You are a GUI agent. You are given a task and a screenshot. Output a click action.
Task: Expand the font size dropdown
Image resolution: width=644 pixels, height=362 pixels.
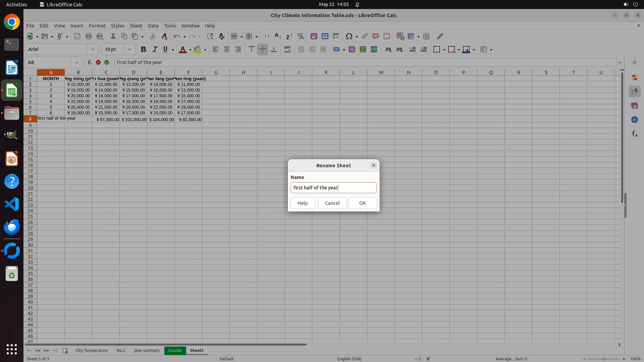[x=129, y=50]
